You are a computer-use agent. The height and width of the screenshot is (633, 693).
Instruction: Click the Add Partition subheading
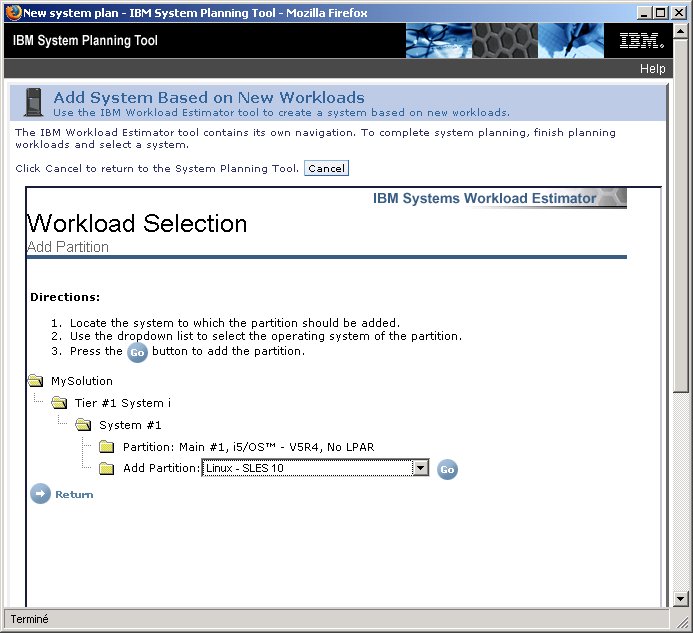coord(68,247)
